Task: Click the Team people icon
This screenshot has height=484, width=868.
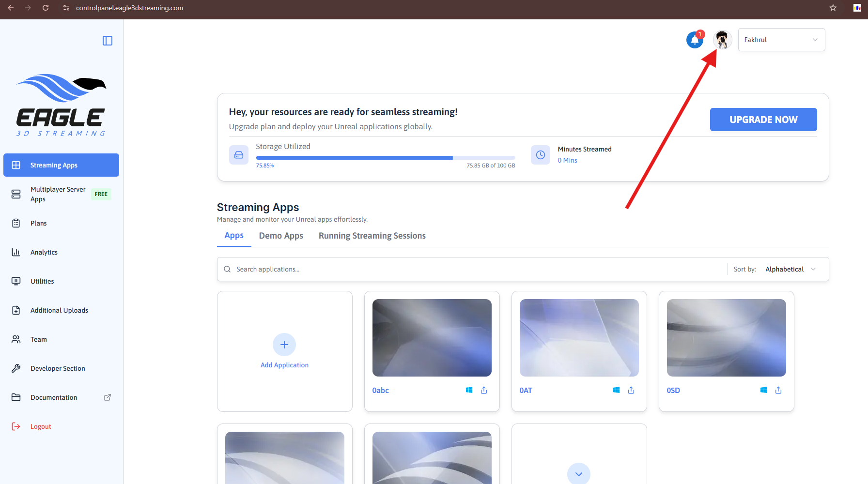Action: [x=16, y=339]
